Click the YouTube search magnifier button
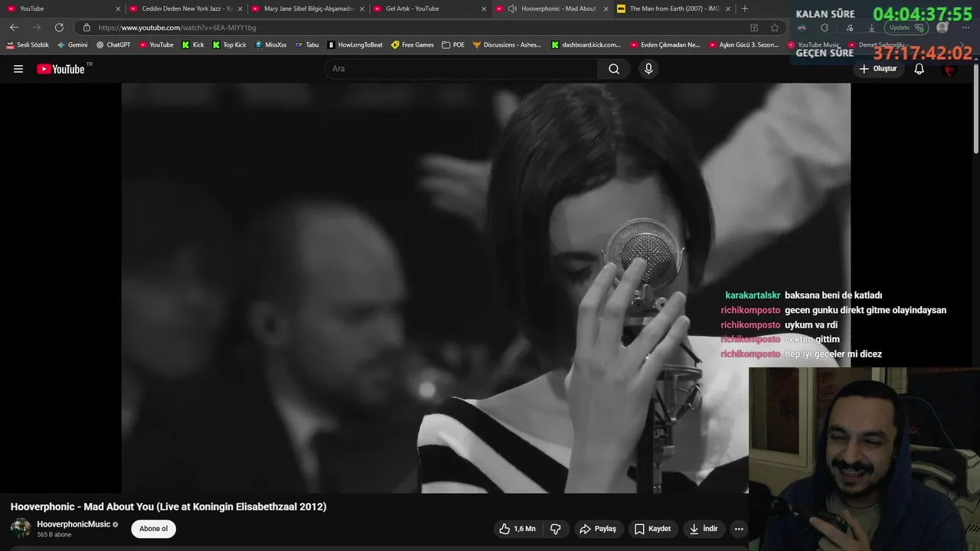 pos(614,69)
